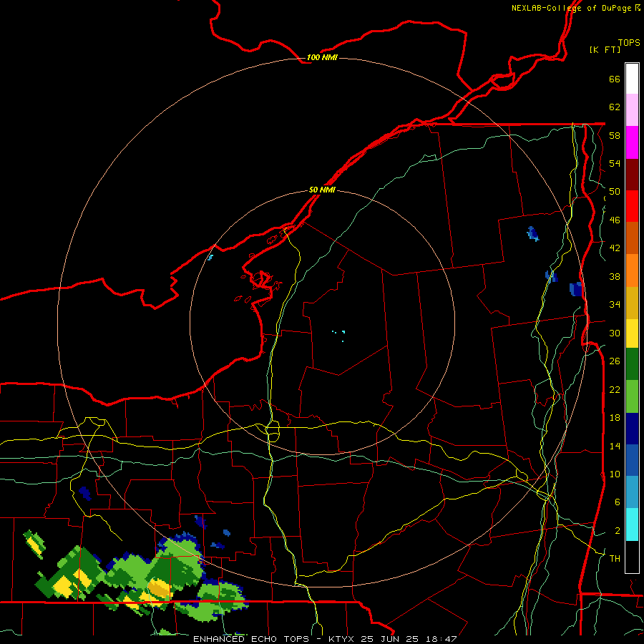Click the legend value '62'
This screenshot has height=644, width=644.
[615, 107]
